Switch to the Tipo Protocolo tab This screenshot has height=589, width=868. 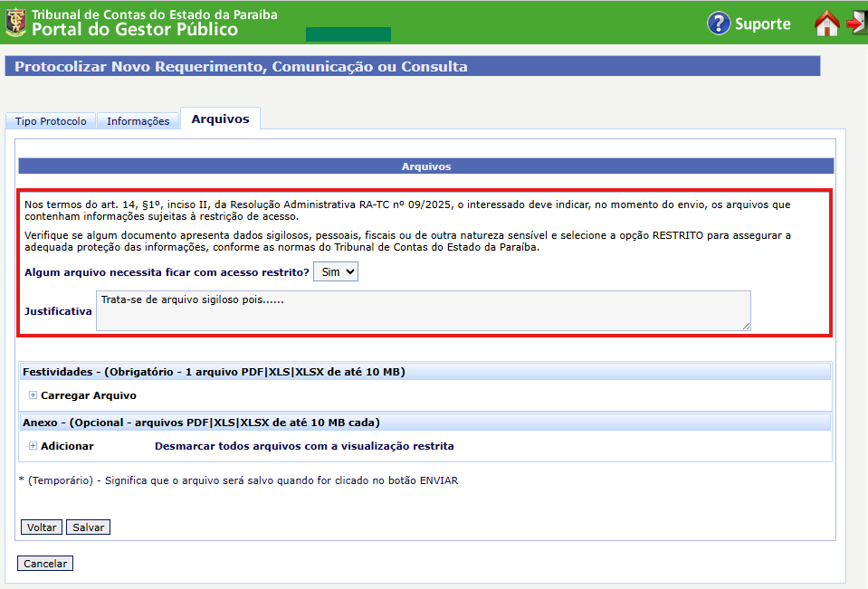(x=51, y=121)
